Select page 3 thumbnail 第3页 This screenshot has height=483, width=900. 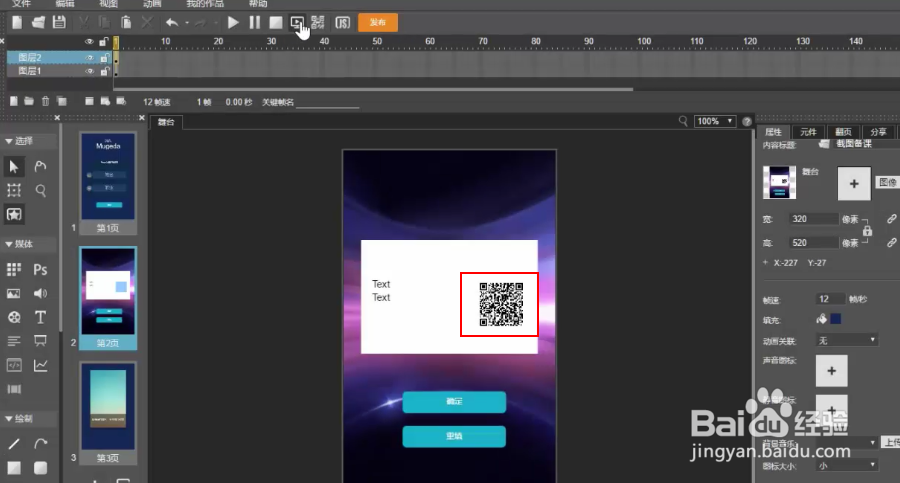pyautogui.click(x=108, y=412)
